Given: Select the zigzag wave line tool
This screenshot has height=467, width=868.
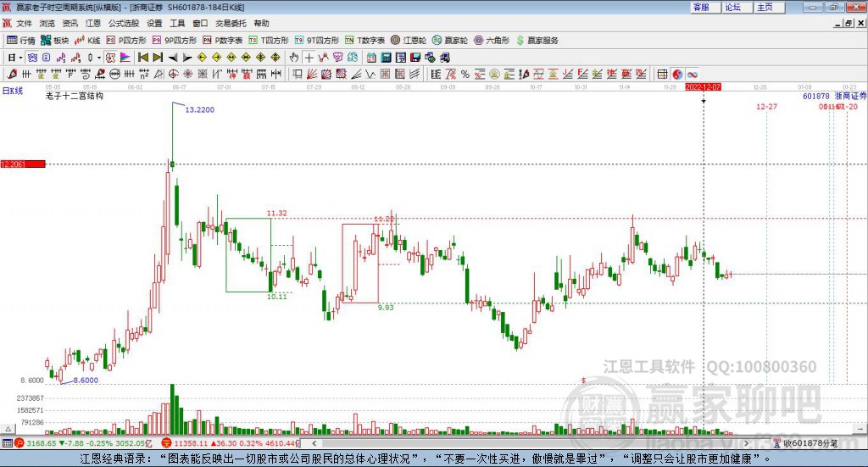Looking at the screenshot, I should (370, 74).
